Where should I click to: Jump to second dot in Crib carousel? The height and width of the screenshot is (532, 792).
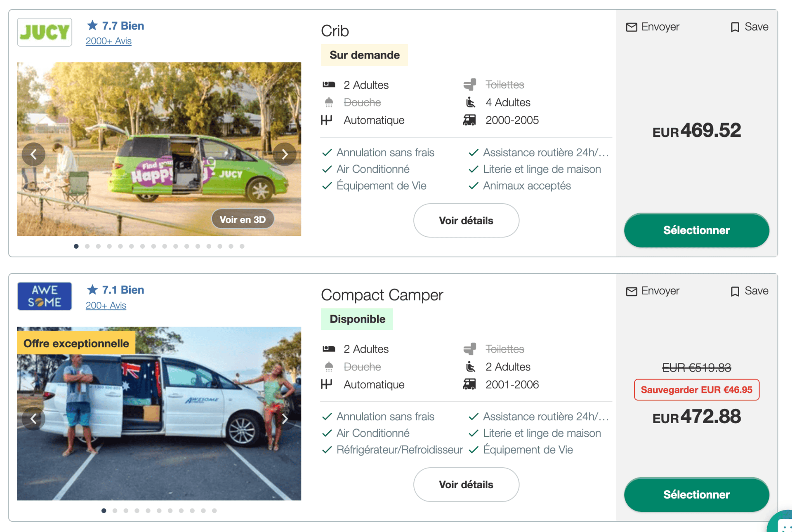[x=87, y=246]
